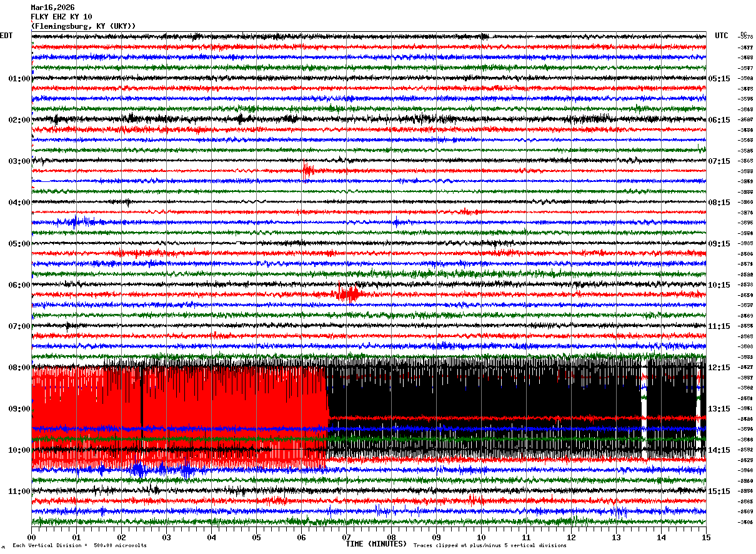The width and height of the screenshot is (756, 554).
Task: Pick the 08 minute tick label
Action: pos(391,538)
